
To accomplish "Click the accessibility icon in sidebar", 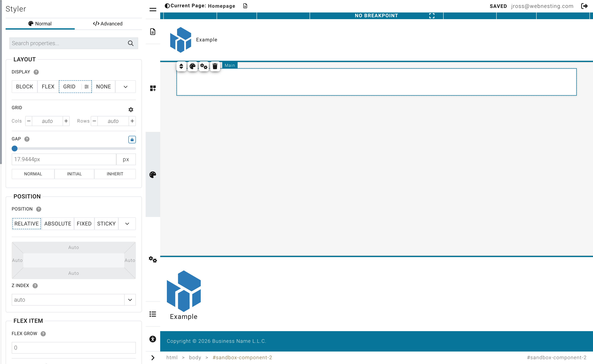I will point(153,339).
